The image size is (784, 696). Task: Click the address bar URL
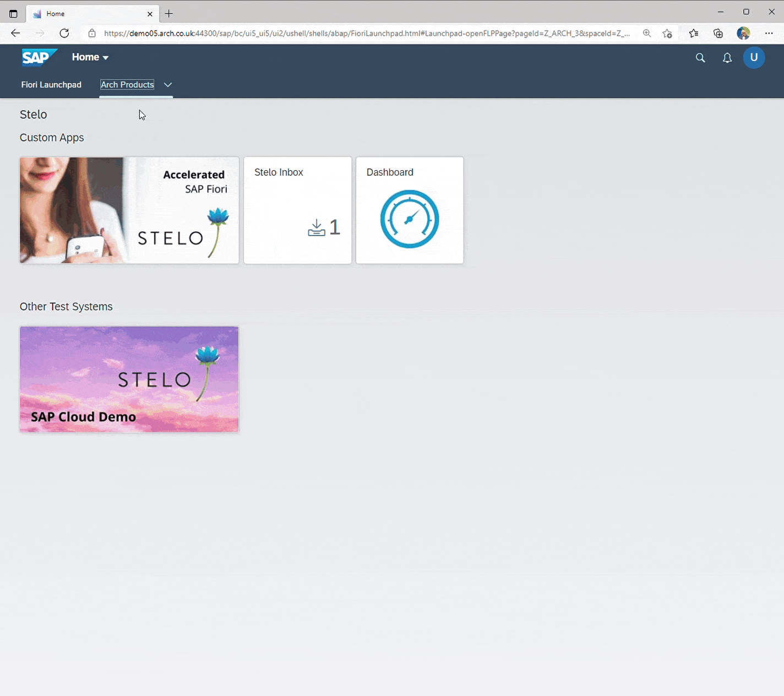[x=367, y=33]
